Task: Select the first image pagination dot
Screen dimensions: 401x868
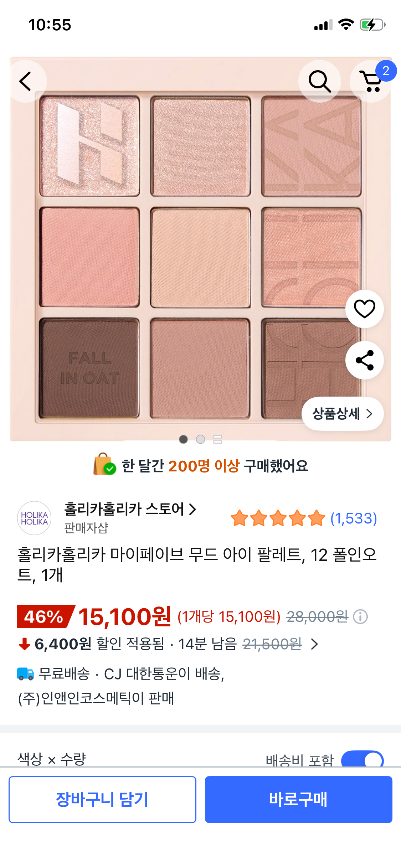Action: tap(184, 439)
